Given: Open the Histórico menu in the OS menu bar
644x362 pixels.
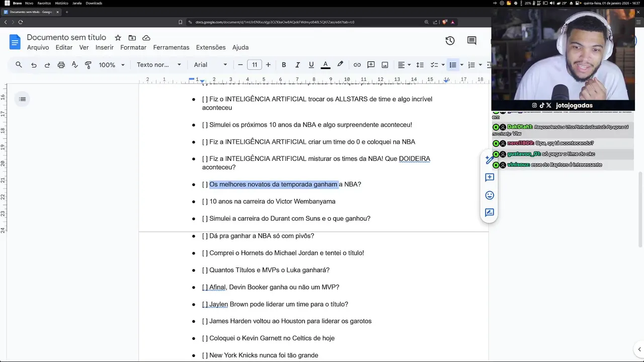Looking at the screenshot, I should [61, 3].
